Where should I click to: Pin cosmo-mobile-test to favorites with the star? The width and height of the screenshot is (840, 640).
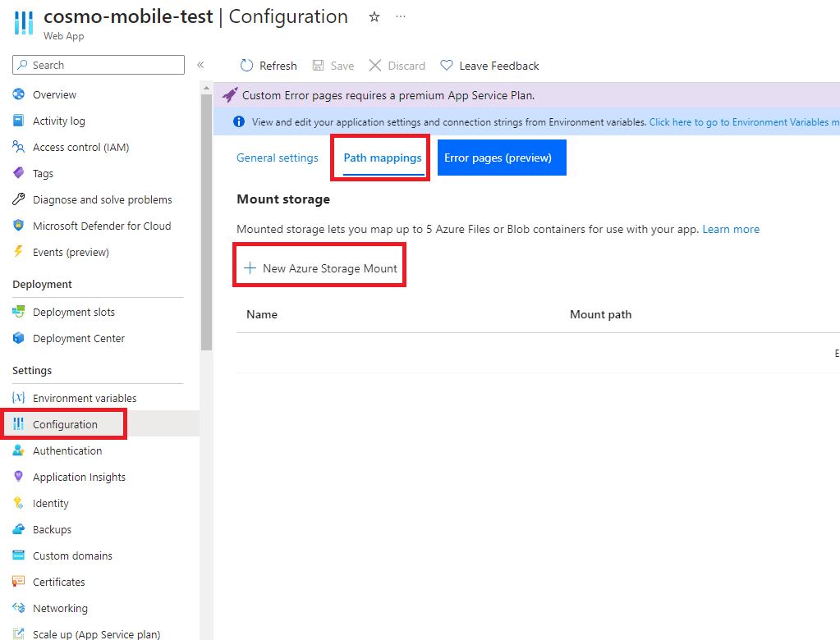pos(374,16)
